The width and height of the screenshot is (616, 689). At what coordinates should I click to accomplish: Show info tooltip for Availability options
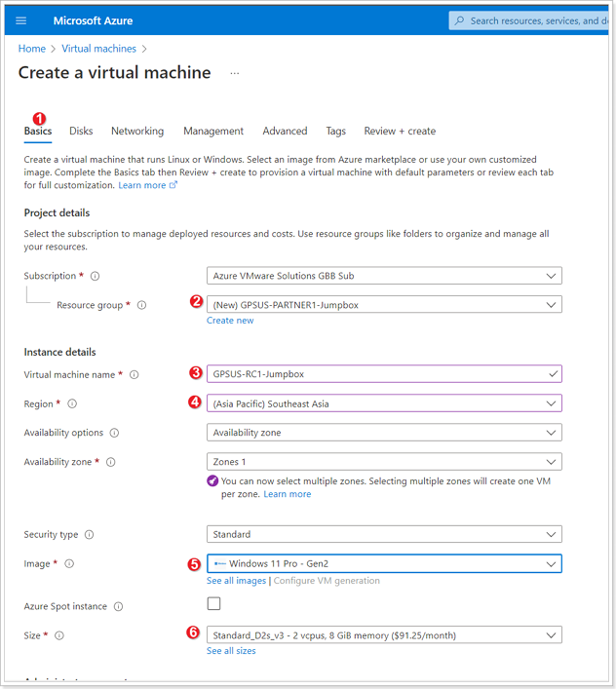tap(114, 433)
